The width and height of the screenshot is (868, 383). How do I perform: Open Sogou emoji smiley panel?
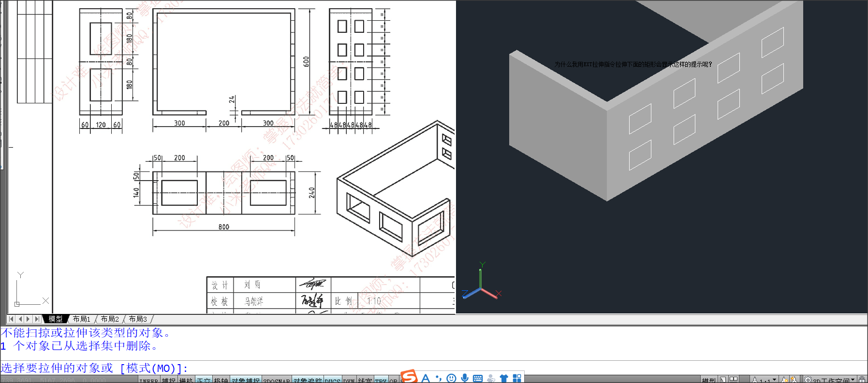[452, 378]
